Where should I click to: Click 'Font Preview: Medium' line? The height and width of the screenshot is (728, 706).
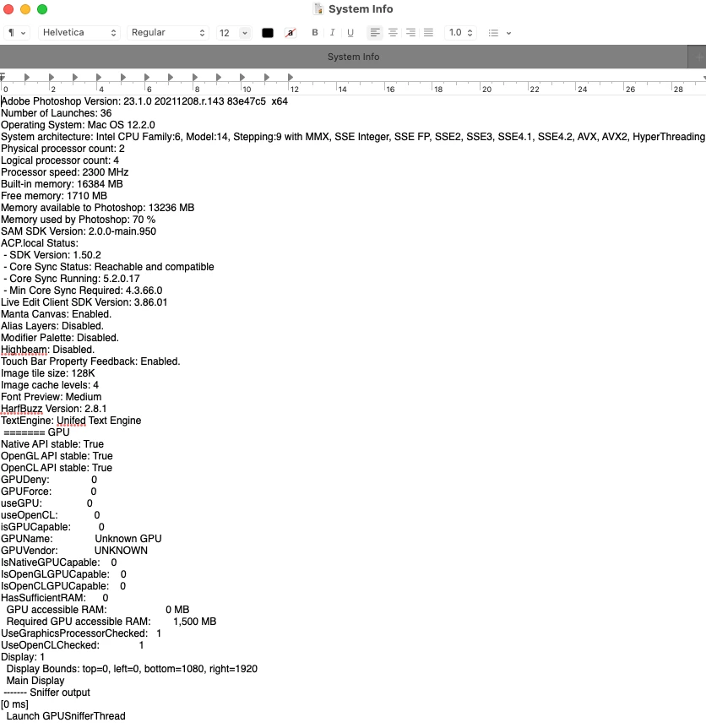(51, 398)
